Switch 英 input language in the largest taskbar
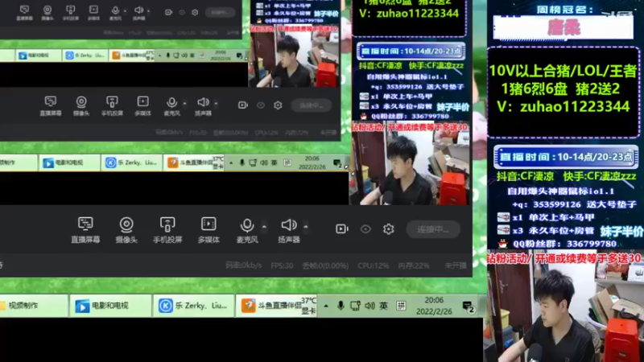This screenshot has width=644, height=362. pos(384,306)
